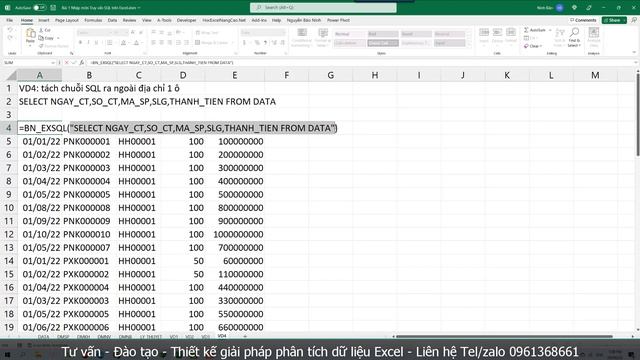Click Insert cells icon
Screen dimensions: 640x360
484,33
